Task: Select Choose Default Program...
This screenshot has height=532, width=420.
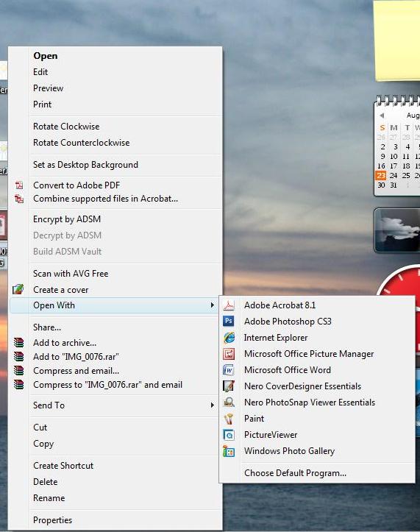Action: pyautogui.click(x=295, y=473)
